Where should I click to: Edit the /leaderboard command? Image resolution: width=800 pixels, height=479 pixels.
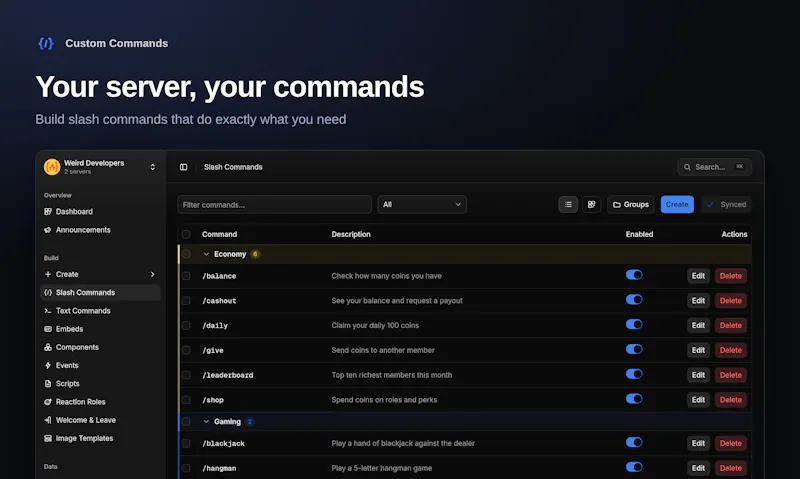[698, 375]
